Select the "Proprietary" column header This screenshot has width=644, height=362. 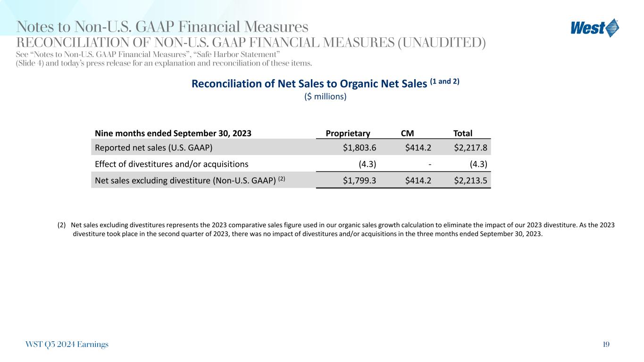348,133
